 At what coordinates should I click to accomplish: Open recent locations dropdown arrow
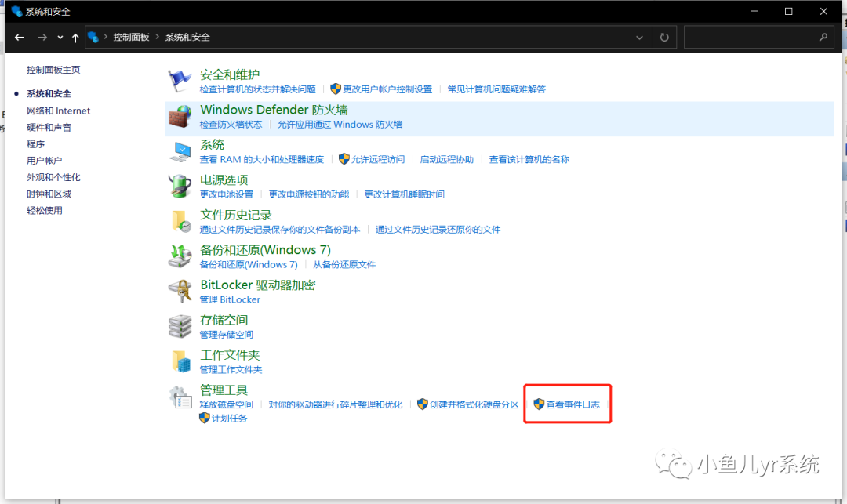[60, 38]
